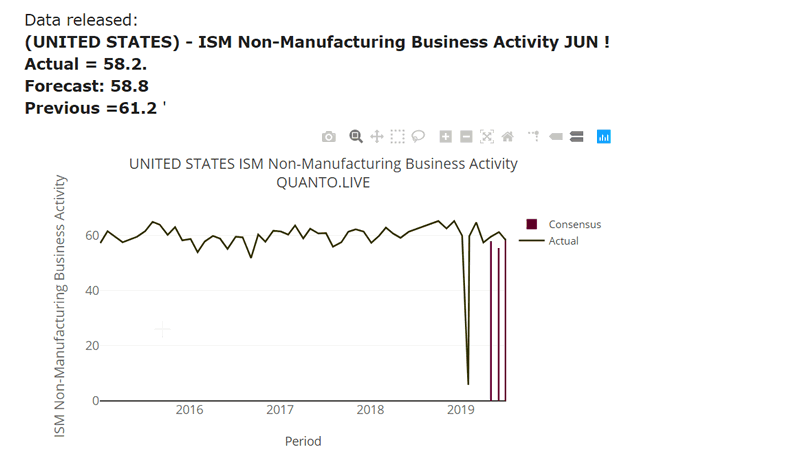Click the Consensus maroon color swatch

[x=532, y=225]
